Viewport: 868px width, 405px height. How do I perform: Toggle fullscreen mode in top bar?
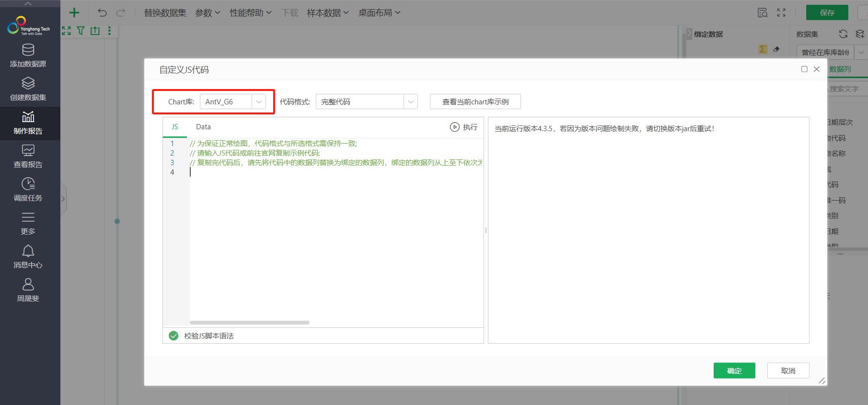(781, 13)
